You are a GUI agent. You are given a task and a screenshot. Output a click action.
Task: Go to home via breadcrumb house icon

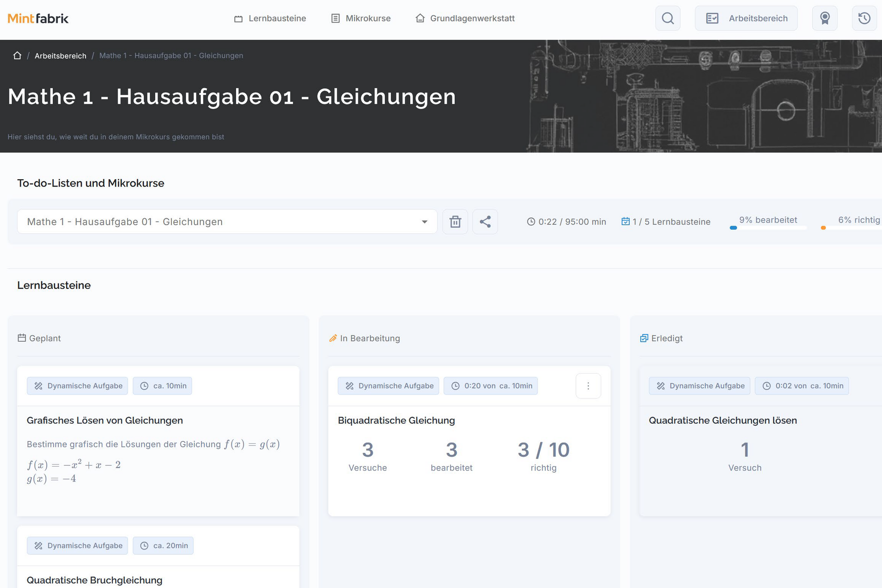click(17, 56)
